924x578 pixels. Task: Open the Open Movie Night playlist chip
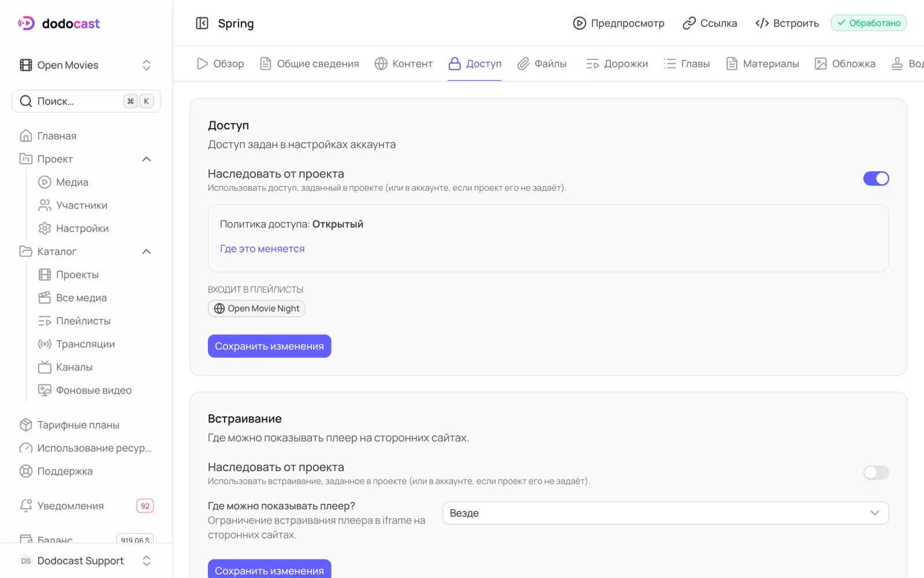pos(256,309)
